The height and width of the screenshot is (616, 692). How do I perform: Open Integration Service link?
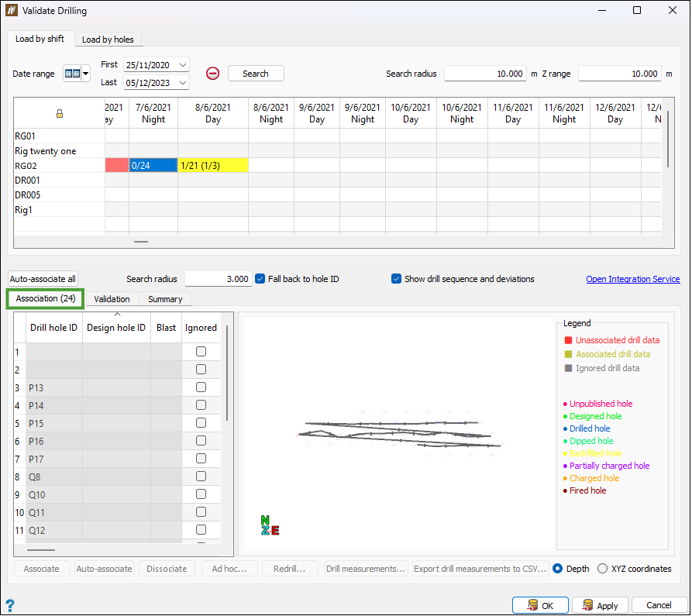coord(632,279)
